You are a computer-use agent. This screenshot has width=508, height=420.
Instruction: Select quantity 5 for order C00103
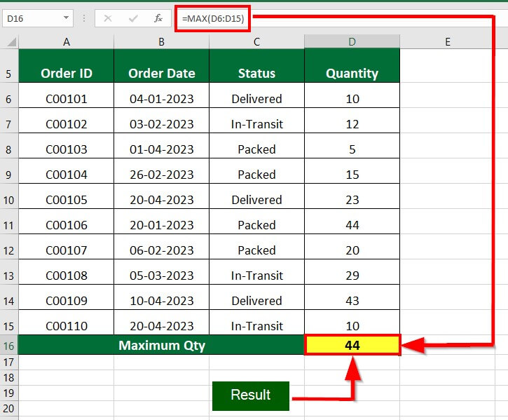click(352, 146)
